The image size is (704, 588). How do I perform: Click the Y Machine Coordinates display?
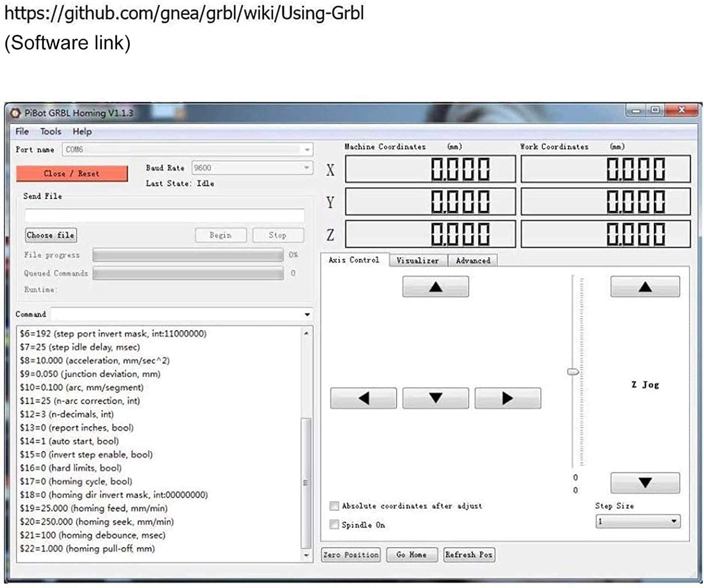coord(431,201)
